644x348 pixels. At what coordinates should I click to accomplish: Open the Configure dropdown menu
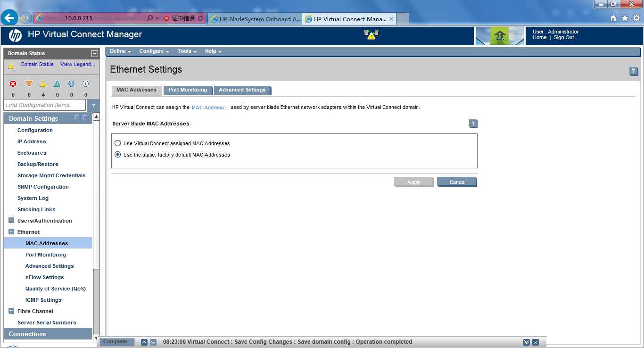(x=154, y=51)
